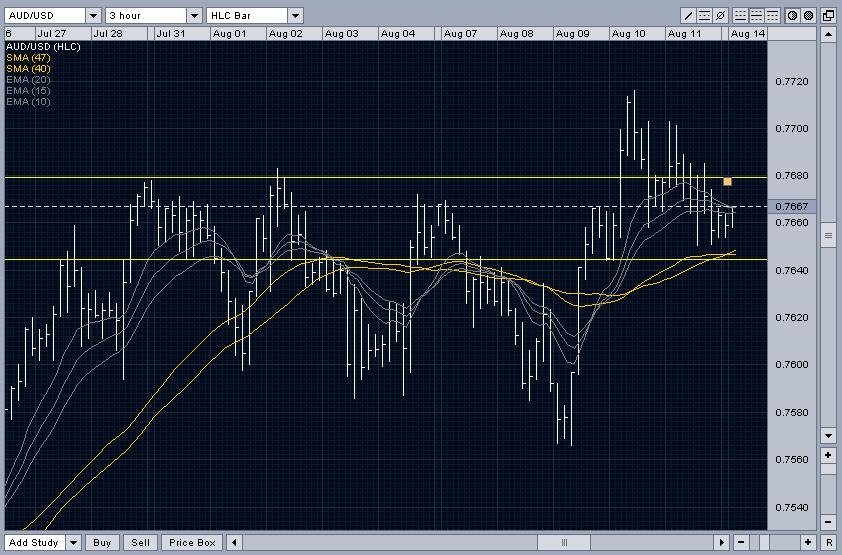
Task: Click the Jul 27 date header
Action: pos(52,34)
